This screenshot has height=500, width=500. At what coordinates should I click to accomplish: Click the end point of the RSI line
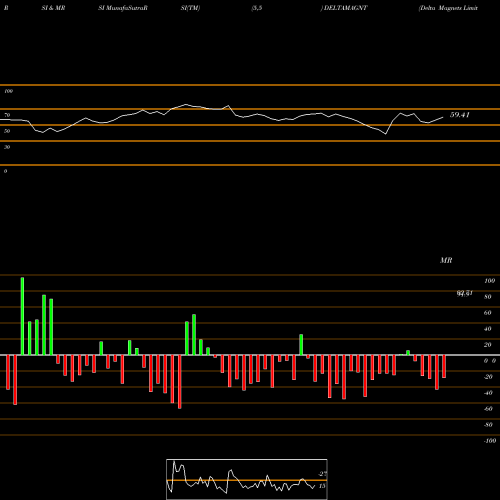click(x=443, y=117)
